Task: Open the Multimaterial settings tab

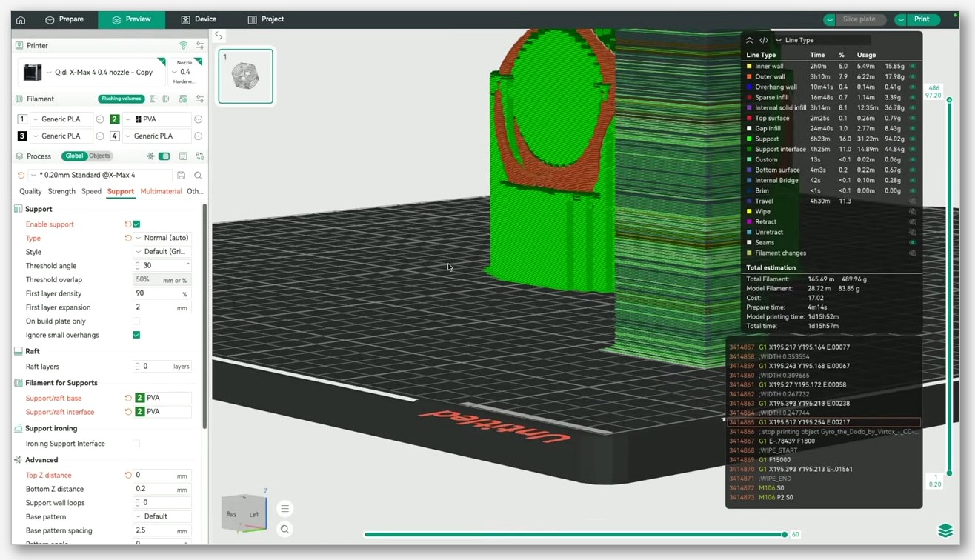Action: tap(161, 191)
